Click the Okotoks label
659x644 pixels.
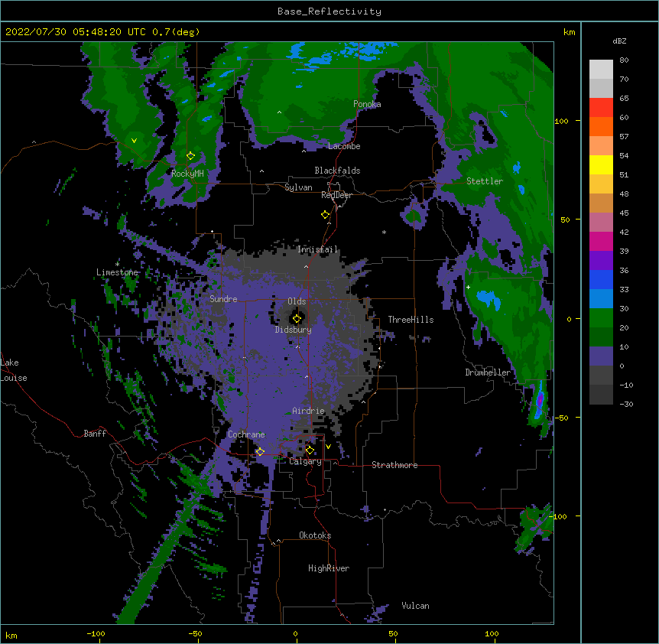tap(315, 535)
